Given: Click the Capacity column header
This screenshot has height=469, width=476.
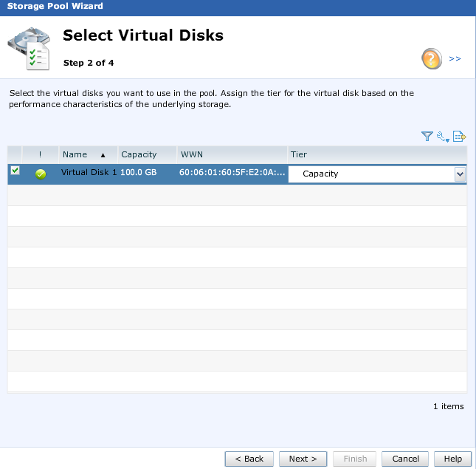Looking at the screenshot, I should [x=139, y=154].
